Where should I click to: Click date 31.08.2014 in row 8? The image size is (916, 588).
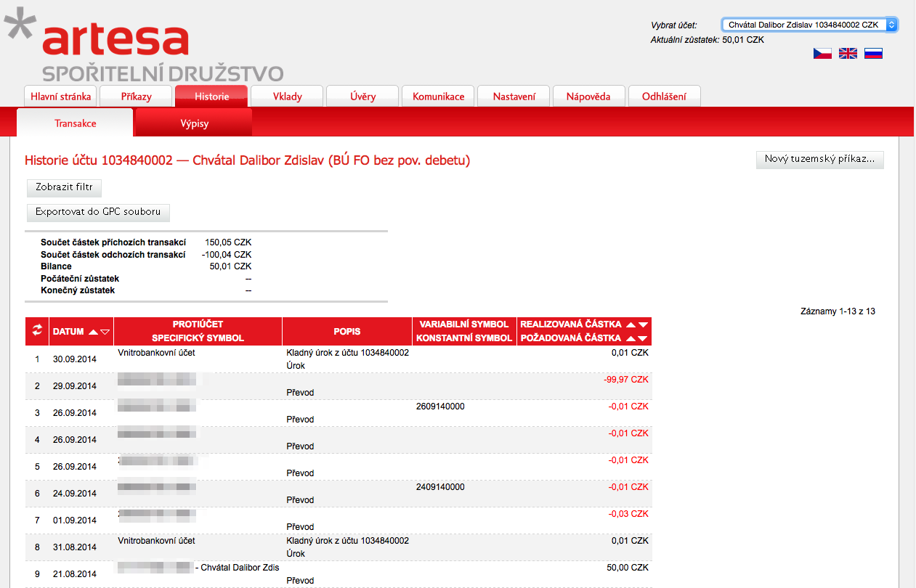click(x=75, y=547)
